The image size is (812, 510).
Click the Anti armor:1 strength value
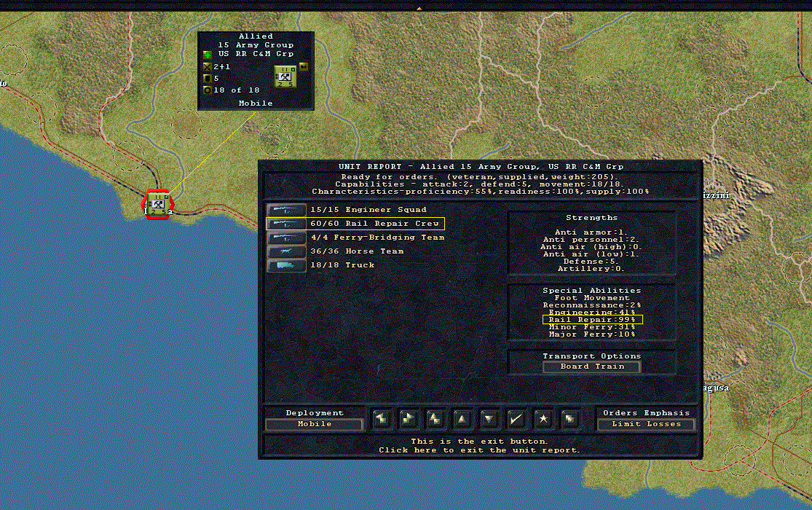point(591,232)
